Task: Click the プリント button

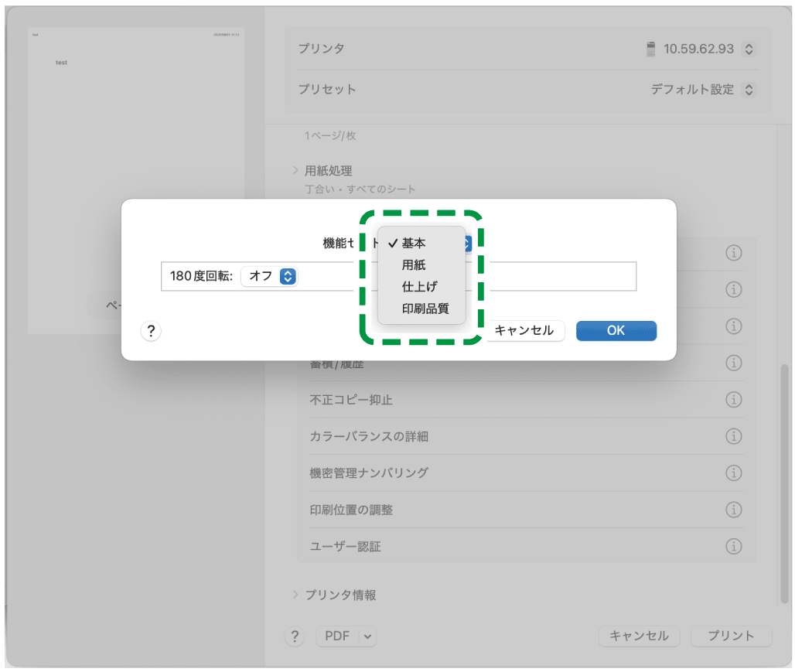Action: click(x=730, y=636)
